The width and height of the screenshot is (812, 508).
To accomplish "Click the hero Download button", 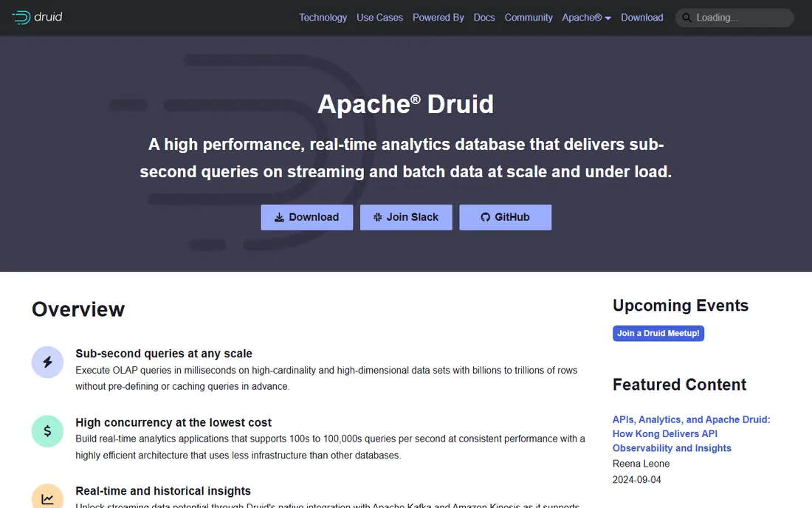I will point(306,217).
